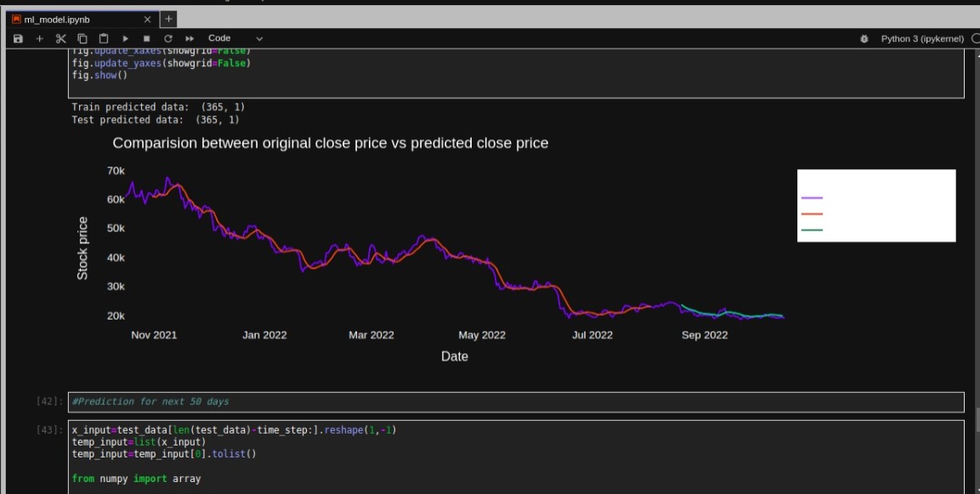This screenshot has height=494, width=980.
Task: Click the 'Mar 2022' x-axis tick
Action: click(371, 335)
